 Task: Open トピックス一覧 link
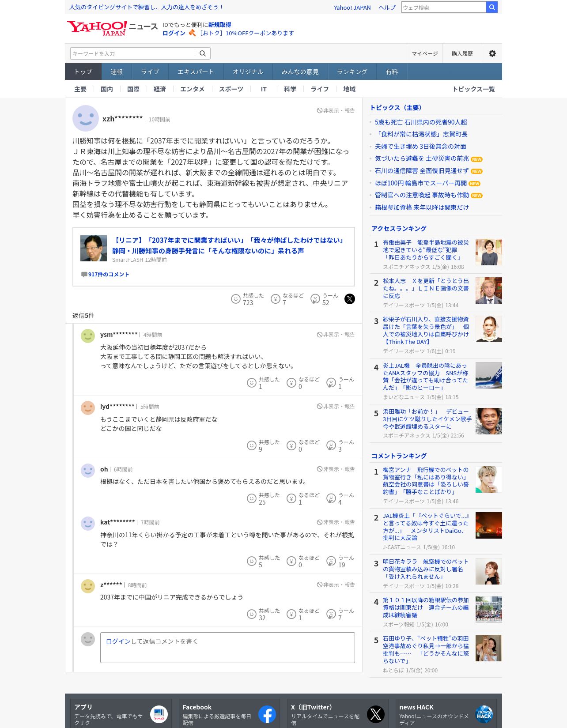coord(473,89)
